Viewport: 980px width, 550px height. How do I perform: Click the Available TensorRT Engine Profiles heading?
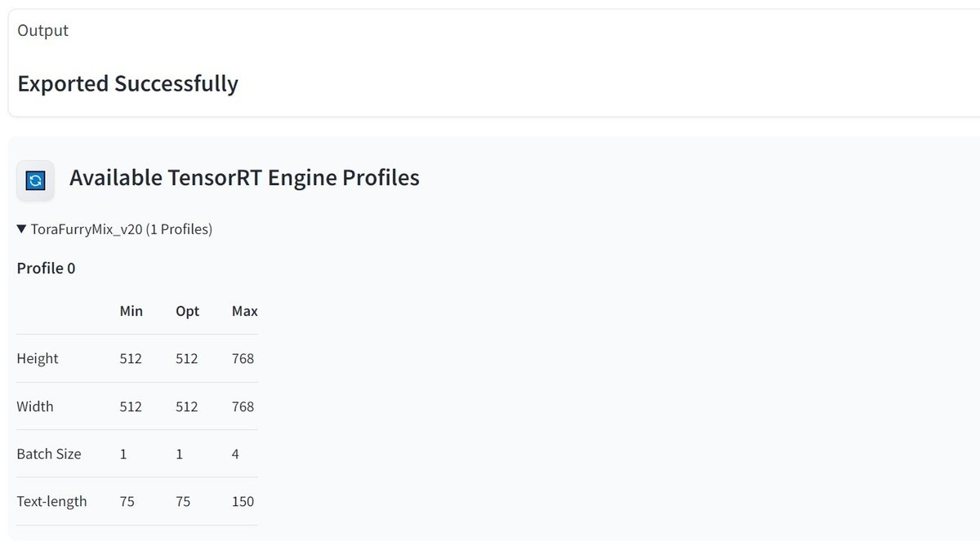click(244, 177)
